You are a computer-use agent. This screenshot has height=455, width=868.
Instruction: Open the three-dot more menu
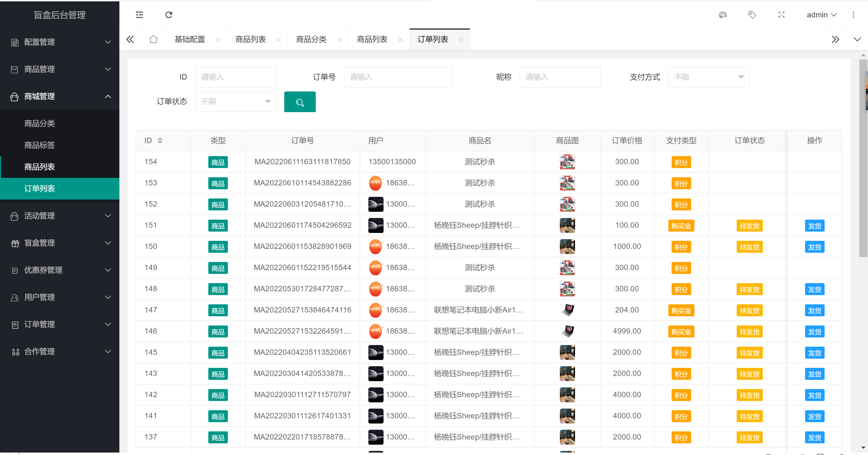click(x=853, y=15)
